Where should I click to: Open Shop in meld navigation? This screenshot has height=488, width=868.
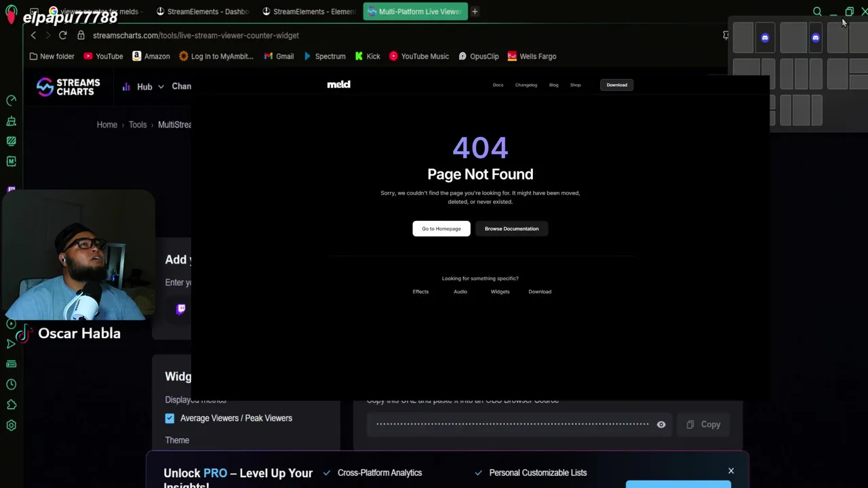click(575, 85)
